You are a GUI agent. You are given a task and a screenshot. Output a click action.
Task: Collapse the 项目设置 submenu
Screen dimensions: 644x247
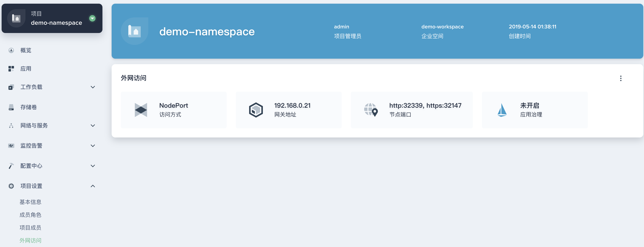(93, 186)
